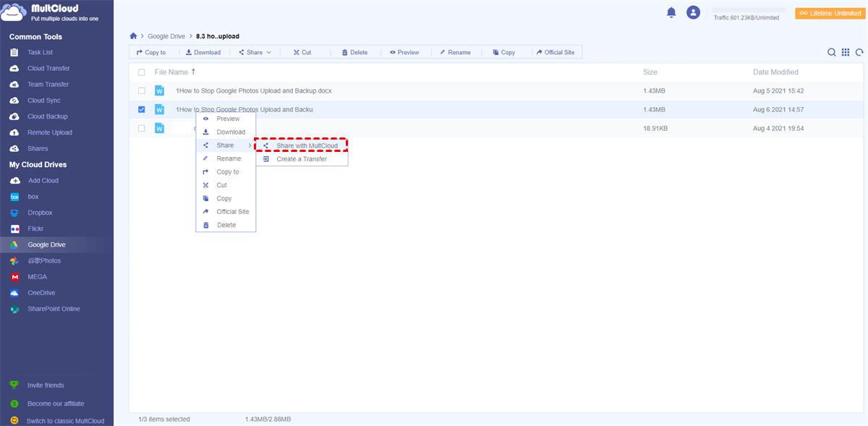Screen dimensions: 868x426
Task: Click the notification bell icon
Action: (x=671, y=12)
